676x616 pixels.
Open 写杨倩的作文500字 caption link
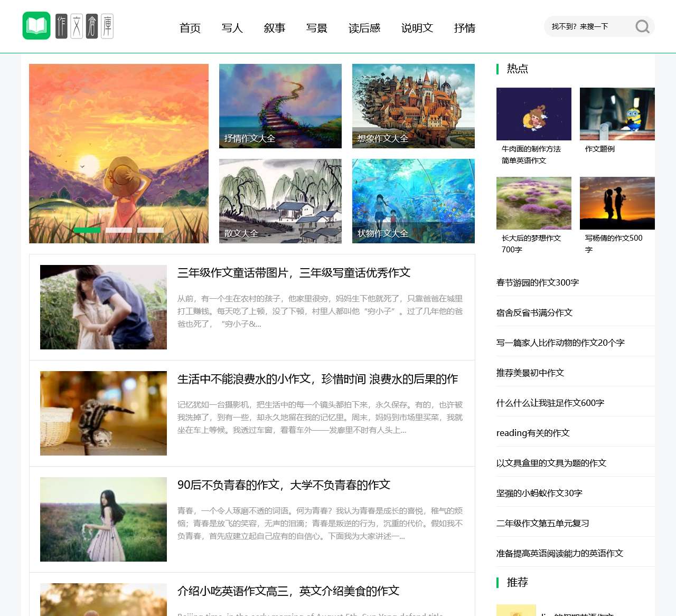[x=614, y=244]
